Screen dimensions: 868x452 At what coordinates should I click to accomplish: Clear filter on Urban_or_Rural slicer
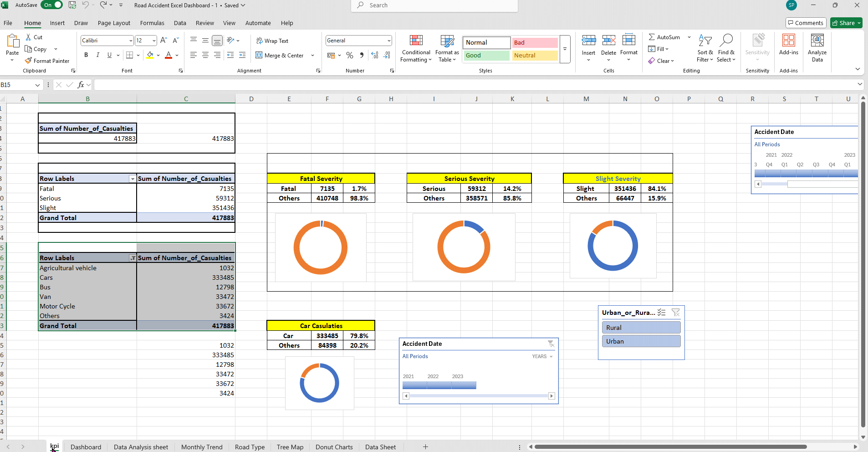[x=675, y=313]
